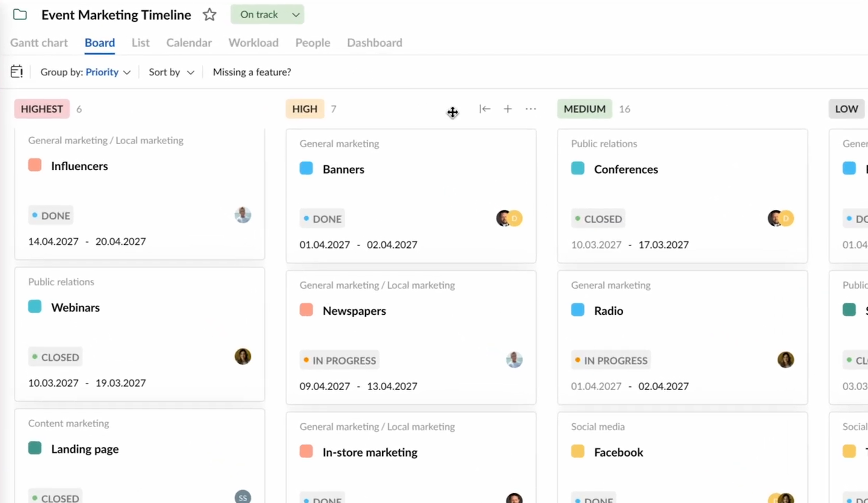Switch to the Workload tab
Screen dimensions: 868x503
[x=253, y=42]
